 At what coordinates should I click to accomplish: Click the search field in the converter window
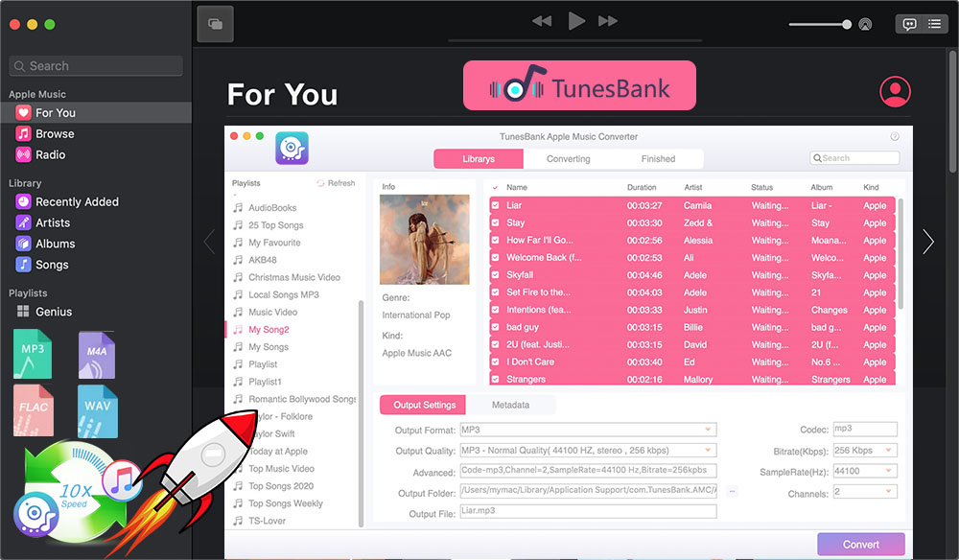pos(854,157)
